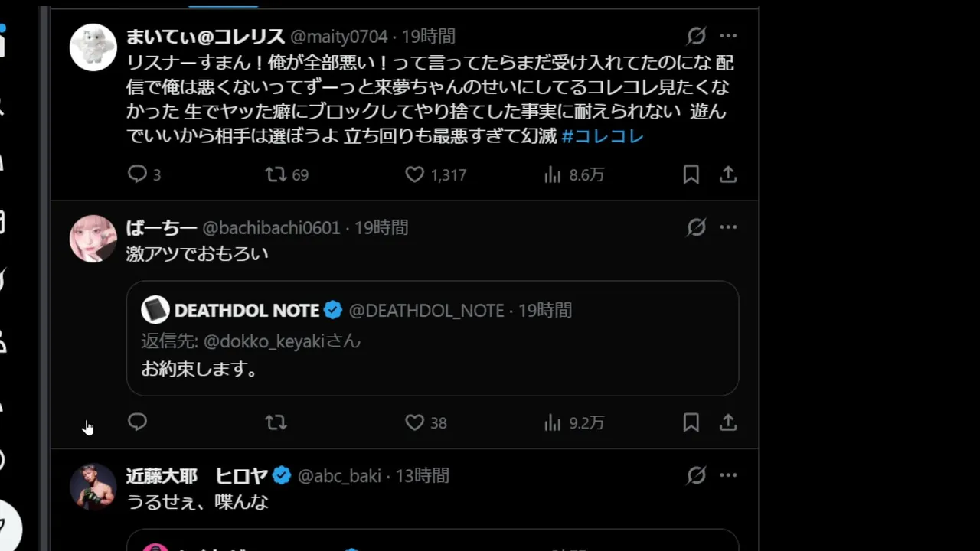This screenshot has height=551, width=980.
Task: Repost まいてぃ@コレリス's post with 69 reposts
Action: pyautogui.click(x=276, y=174)
